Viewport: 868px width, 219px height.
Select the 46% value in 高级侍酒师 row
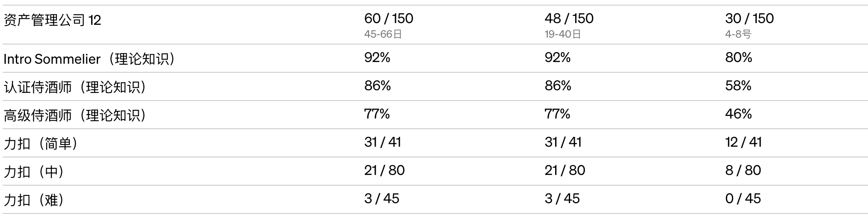point(738,114)
